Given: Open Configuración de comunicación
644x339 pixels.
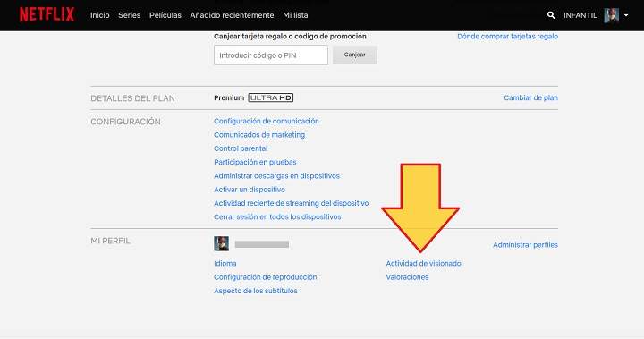Looking at the screenshot, I should [267, 121].
